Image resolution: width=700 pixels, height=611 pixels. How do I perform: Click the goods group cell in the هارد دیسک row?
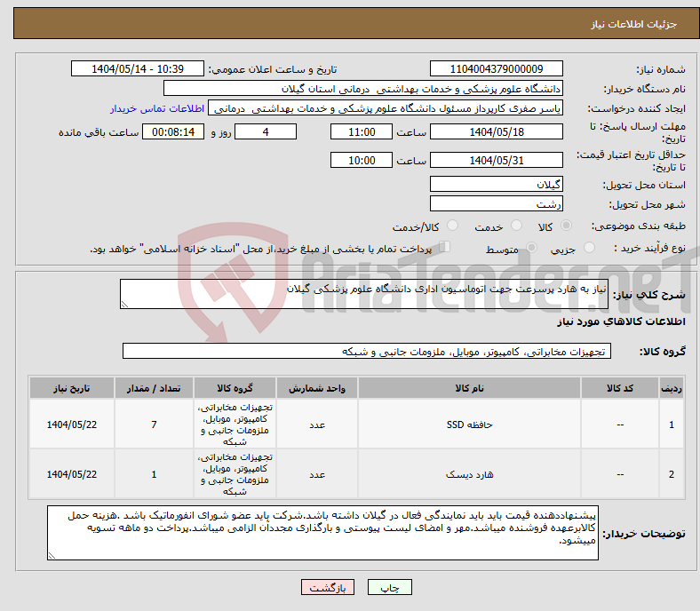point(235,473)
